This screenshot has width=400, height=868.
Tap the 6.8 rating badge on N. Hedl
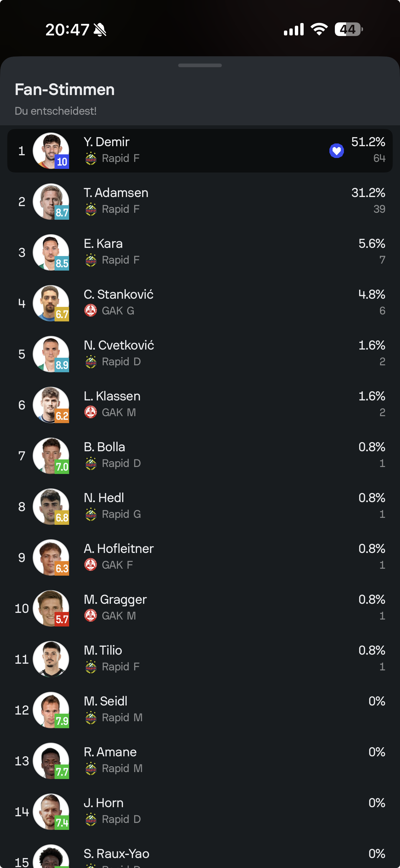pyautogui.click(x=62, y=518)
